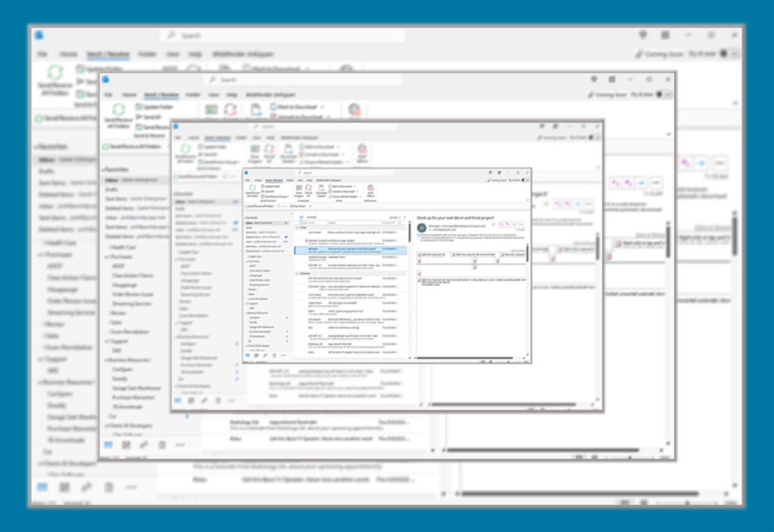Open By Date sort dropdown in smallest window
Image resolution: width=774 pixels, height=532 pixels.
tap(396, 217)
